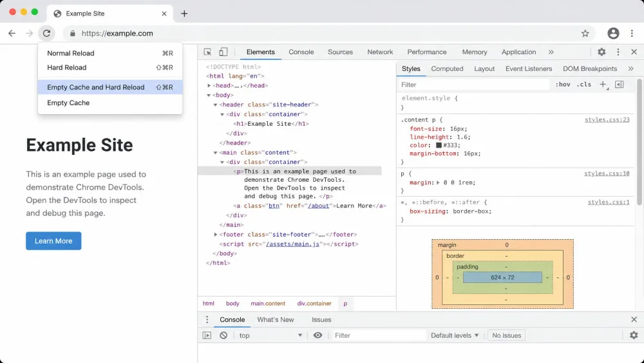Open the user profile avatar

(x=613, y=34)
